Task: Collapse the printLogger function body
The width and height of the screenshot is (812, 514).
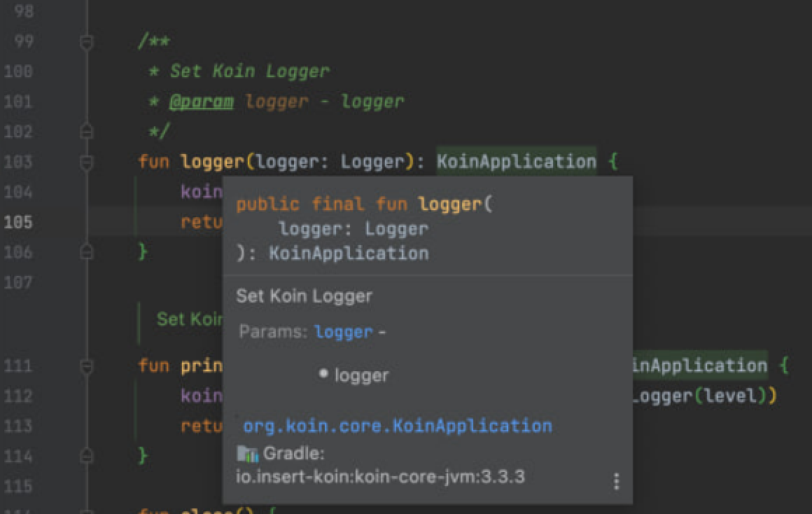Action: [85, 366]
